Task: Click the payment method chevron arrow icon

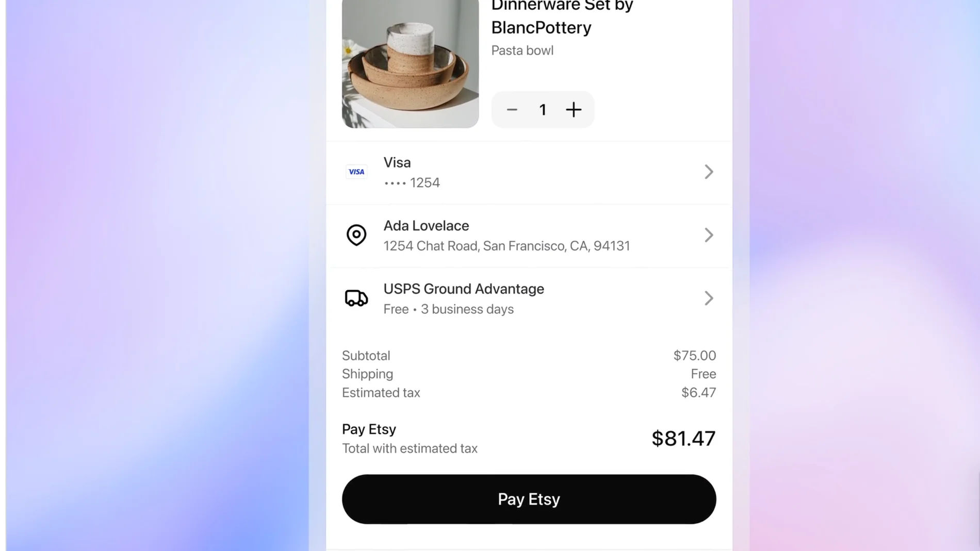Action: 709,172
